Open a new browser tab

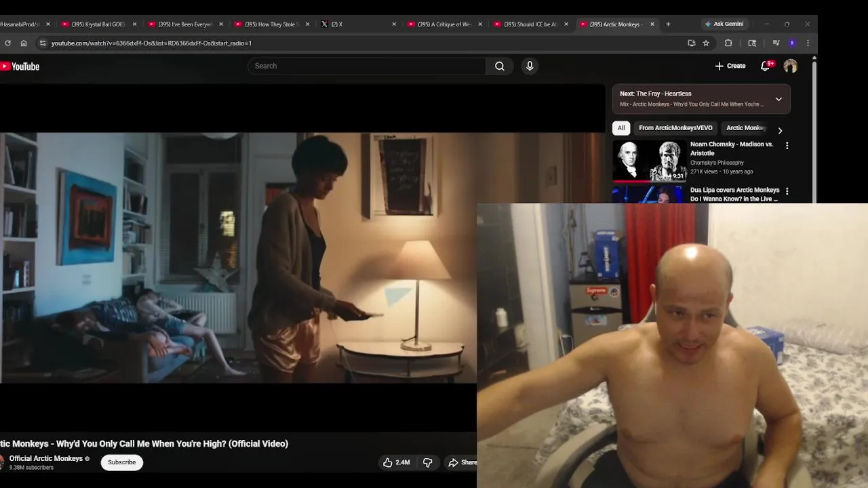point(668,24)
